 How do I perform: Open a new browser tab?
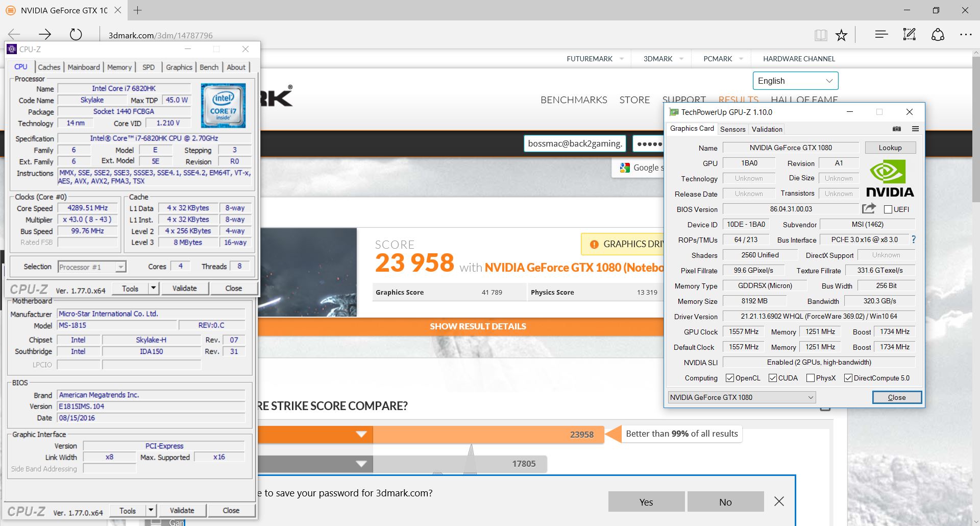[137, 10]
